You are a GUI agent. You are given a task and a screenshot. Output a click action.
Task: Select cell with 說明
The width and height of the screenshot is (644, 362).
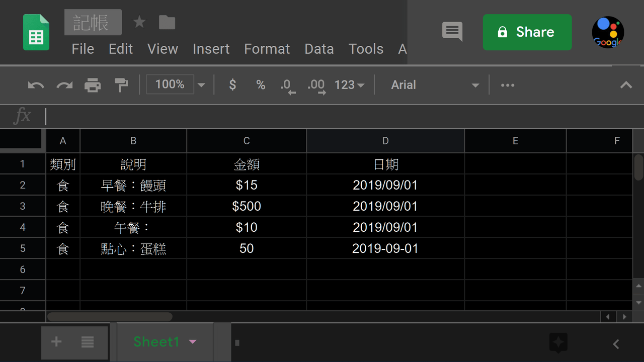[x=133, y=164]
